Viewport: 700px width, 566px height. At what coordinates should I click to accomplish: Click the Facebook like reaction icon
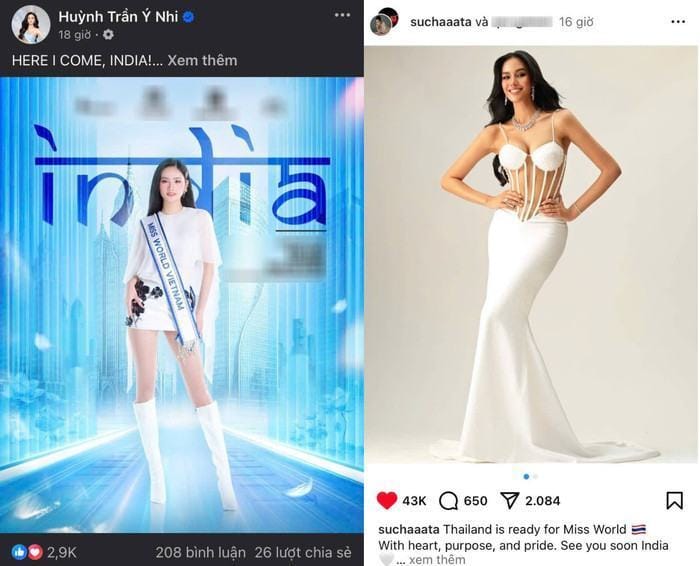[19, 553]
